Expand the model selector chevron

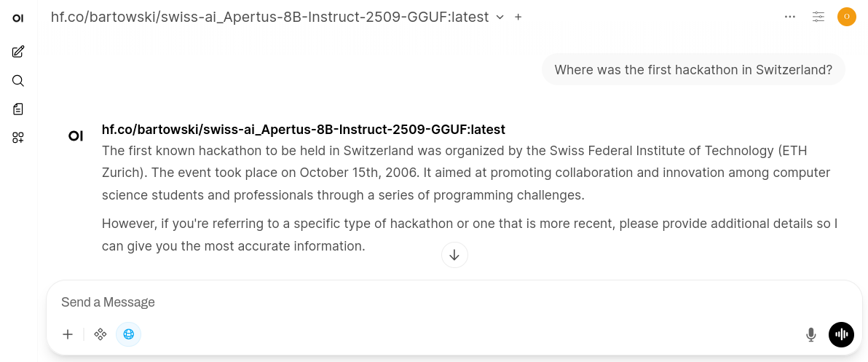(500, 17)
